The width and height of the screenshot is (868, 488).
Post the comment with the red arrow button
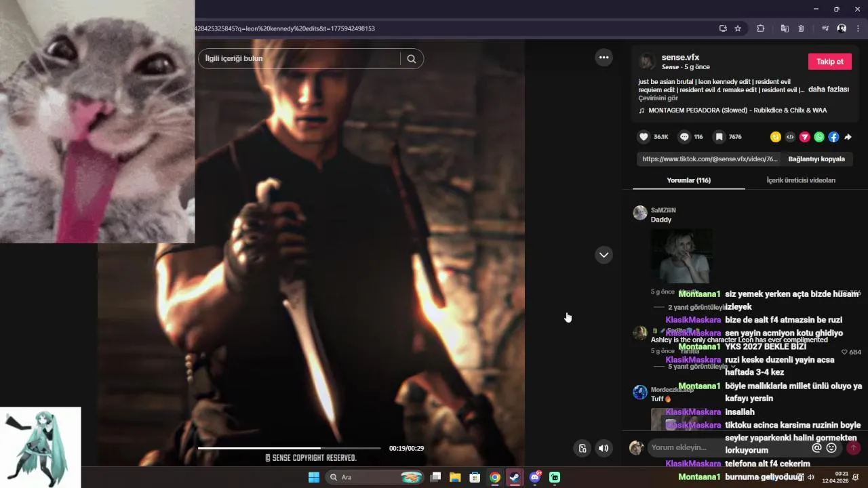click(853, 447)
